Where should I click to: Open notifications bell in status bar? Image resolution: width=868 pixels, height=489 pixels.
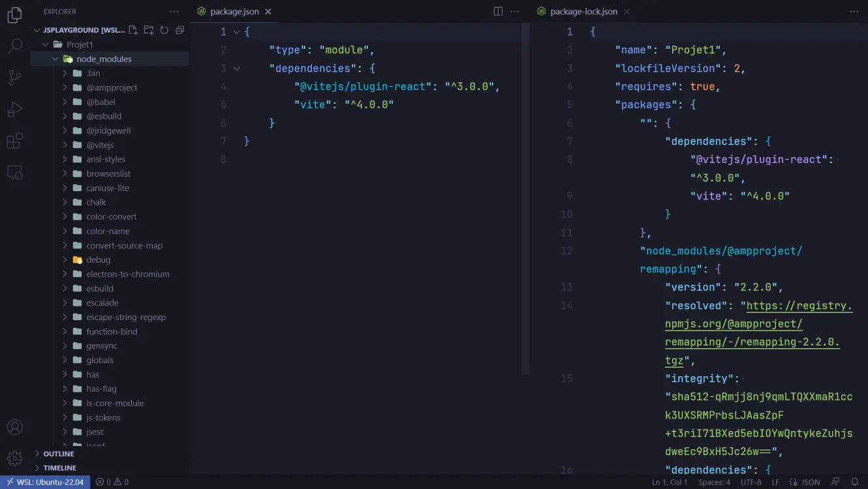(854, 482)
